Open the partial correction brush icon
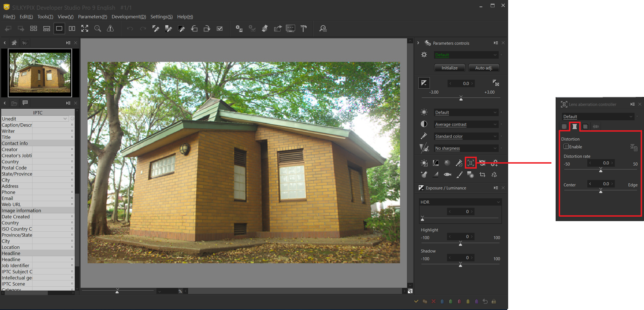The width and height of the screenshot is (644, 310). point(459,174)
